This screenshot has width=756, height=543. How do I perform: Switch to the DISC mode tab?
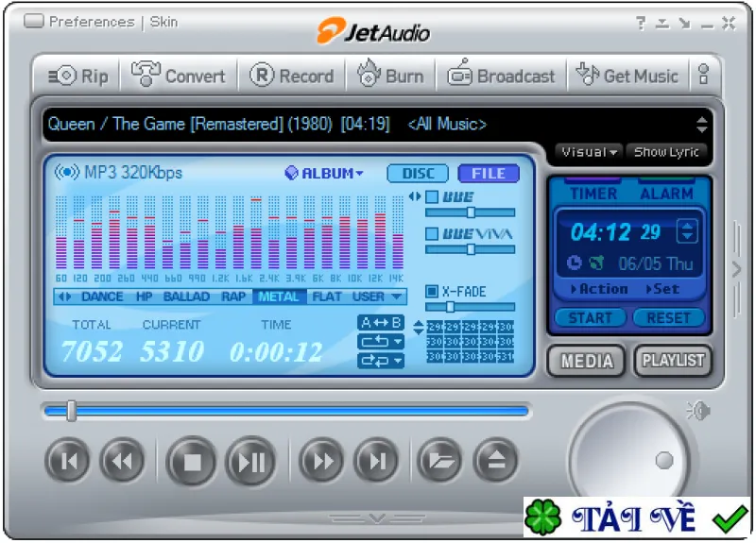click(418, 174)
